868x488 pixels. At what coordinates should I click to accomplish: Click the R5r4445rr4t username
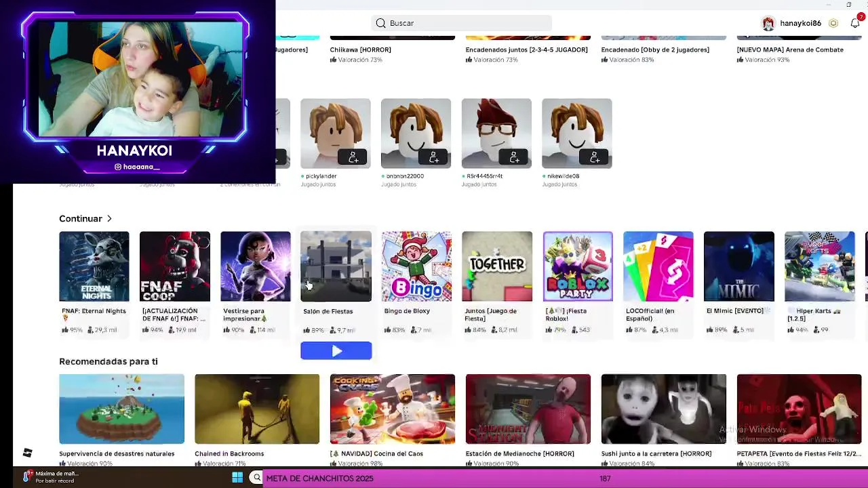point(485,176)
